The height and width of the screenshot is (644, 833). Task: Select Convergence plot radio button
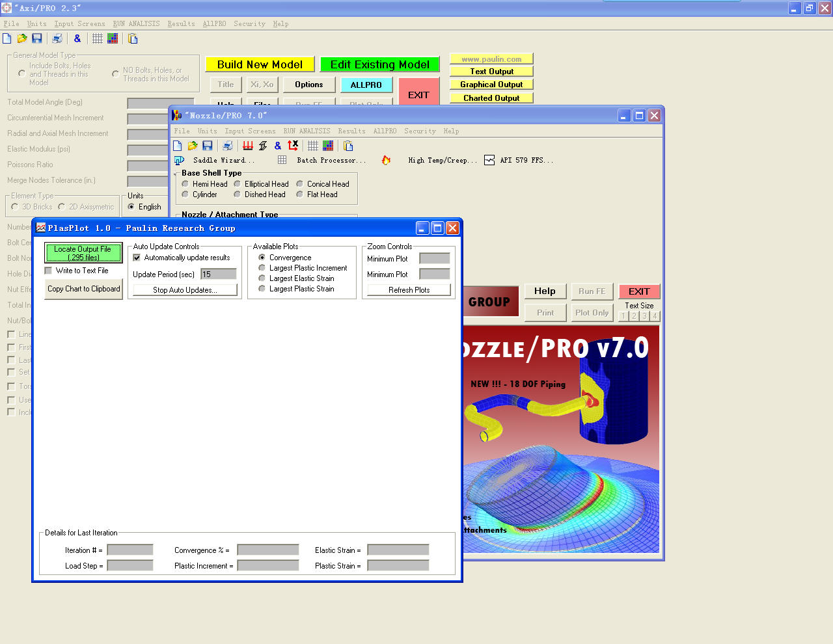point(262,258)
